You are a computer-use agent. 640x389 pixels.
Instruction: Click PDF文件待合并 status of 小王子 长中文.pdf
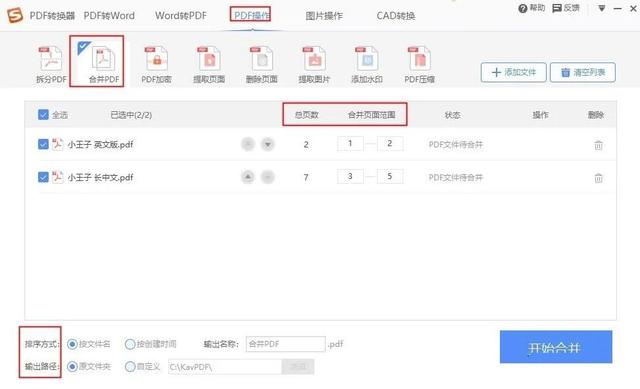(x=456, y=178)
